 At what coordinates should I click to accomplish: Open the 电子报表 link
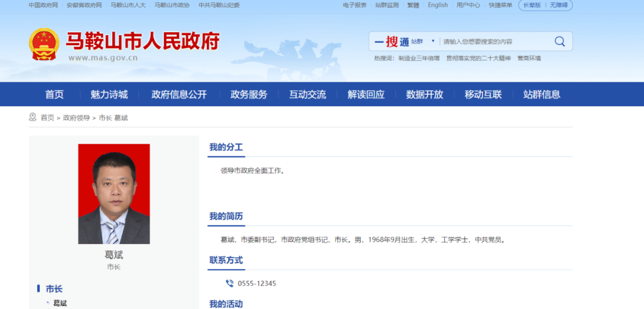pyautogui.click(x=355, y=5)
